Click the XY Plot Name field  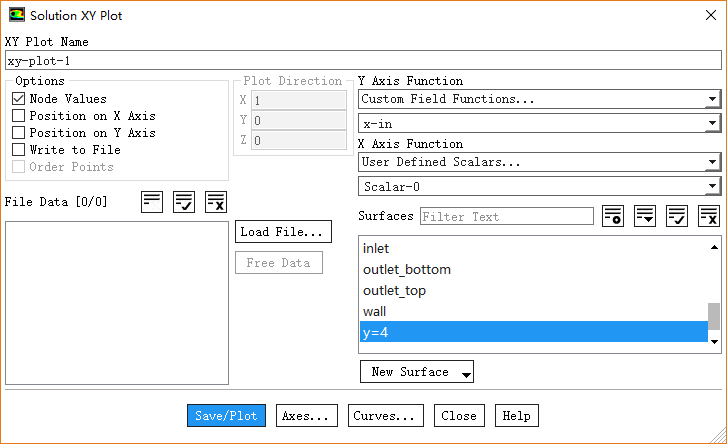[363, 60]
